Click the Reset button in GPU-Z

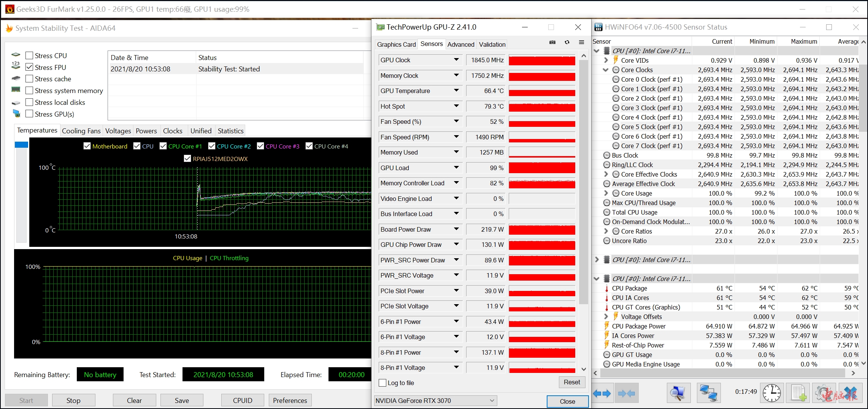pos(571,382)
